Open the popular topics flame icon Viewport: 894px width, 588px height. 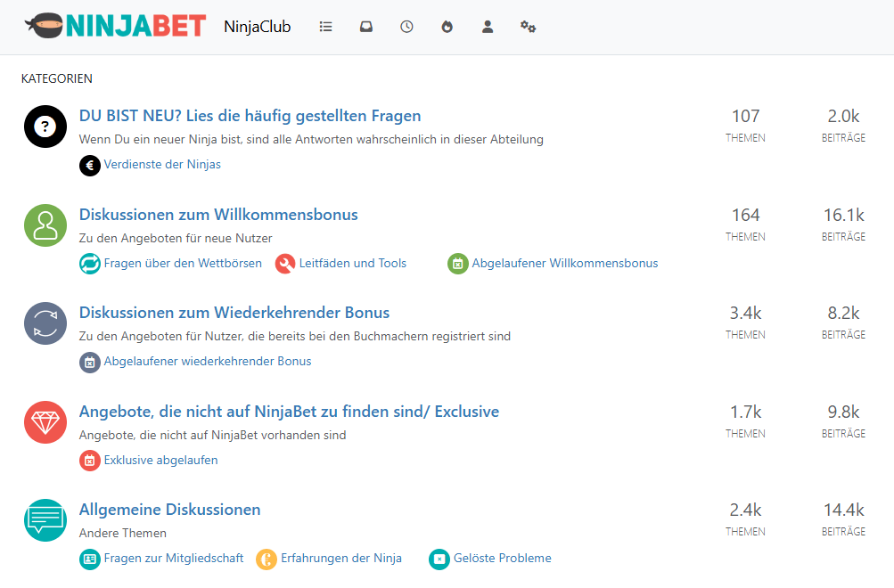[x=447, y=27]
